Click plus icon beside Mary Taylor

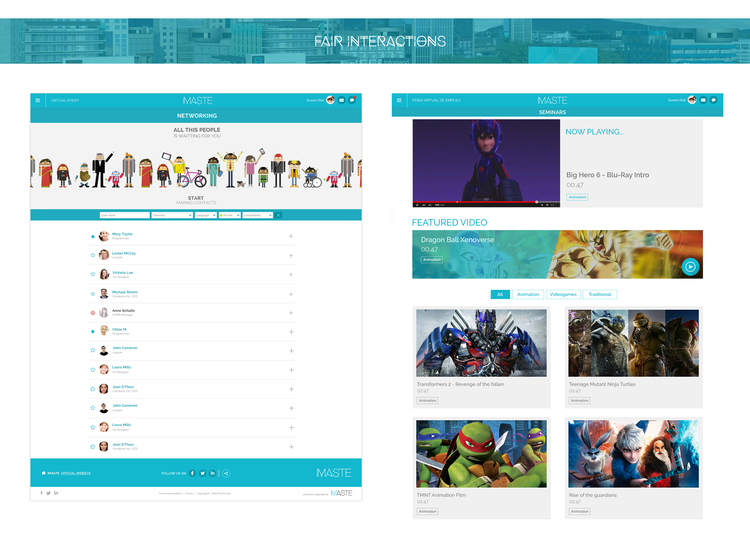coord(291,236)
